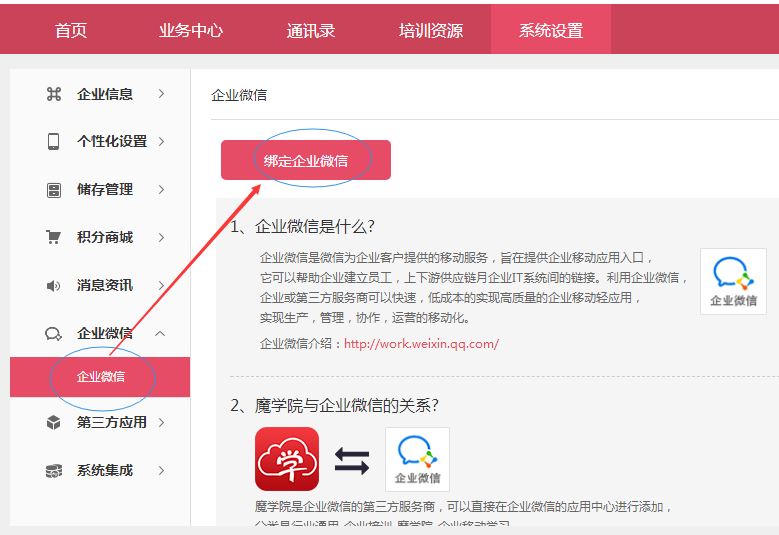Expand the 第三方应用 chevron
779x535 pixels.
click(161, 422)
